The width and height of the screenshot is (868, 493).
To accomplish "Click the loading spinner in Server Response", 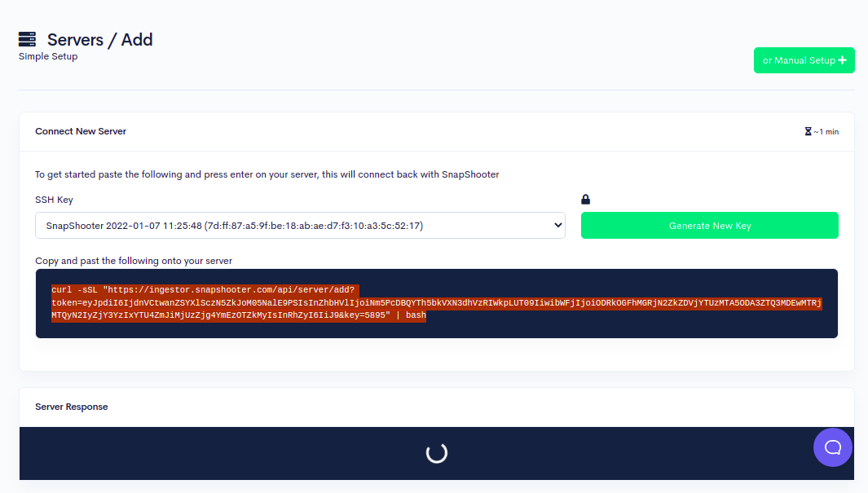I will [x=437, y=452].
